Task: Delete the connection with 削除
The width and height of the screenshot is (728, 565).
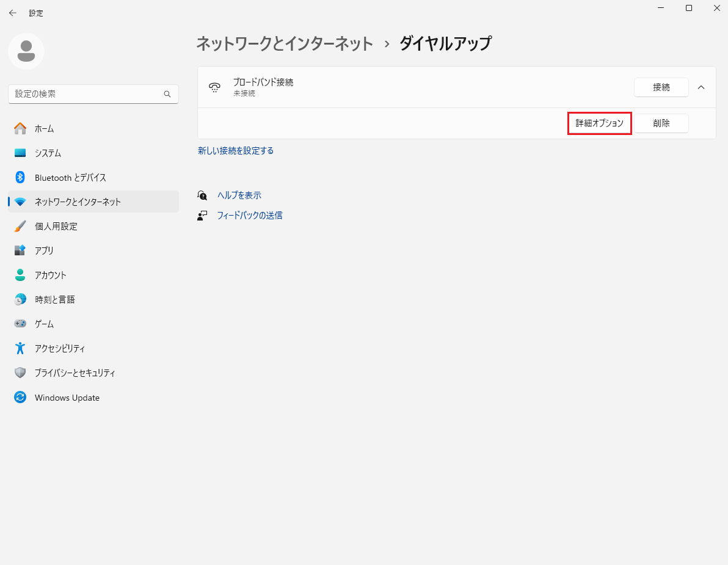Action: coord(661,123)
